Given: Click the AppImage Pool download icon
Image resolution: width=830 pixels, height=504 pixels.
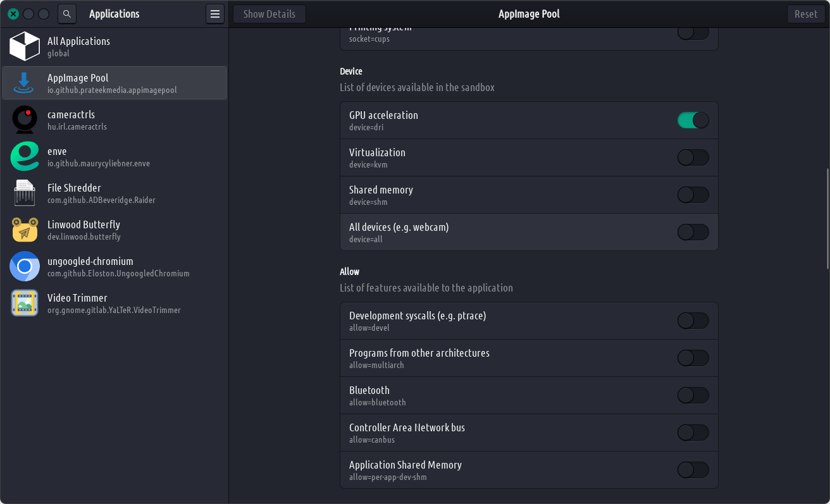Looking at the screenshot, I should pos(25,83).
